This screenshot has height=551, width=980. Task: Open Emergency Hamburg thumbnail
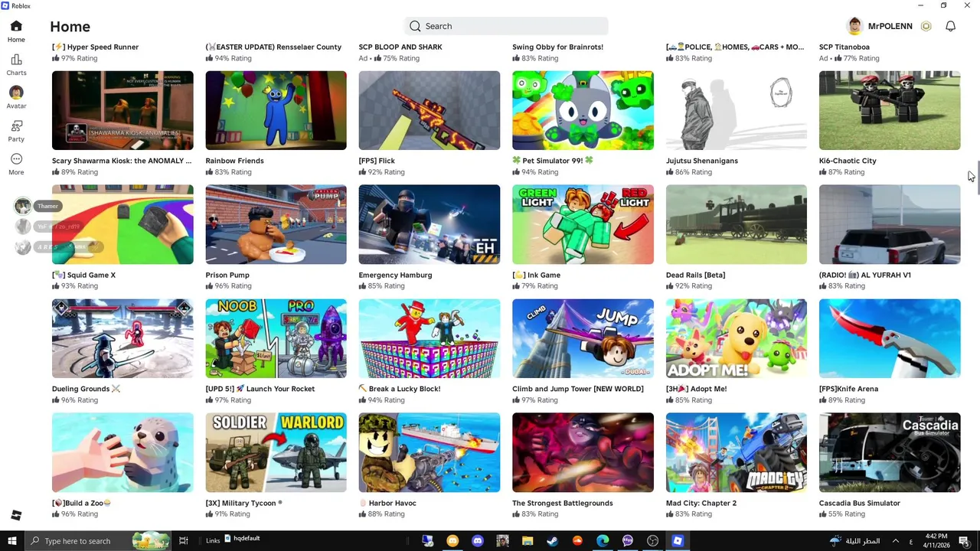(x=430, y=224)
